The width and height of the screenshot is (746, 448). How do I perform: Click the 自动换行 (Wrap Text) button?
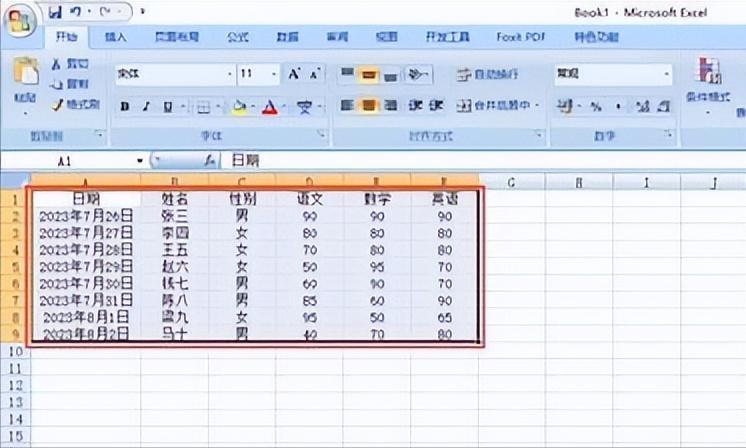pos(487,74)
